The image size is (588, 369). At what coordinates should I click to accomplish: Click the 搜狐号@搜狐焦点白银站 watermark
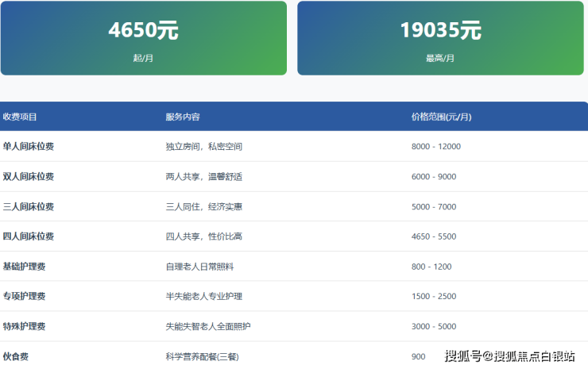509,356
